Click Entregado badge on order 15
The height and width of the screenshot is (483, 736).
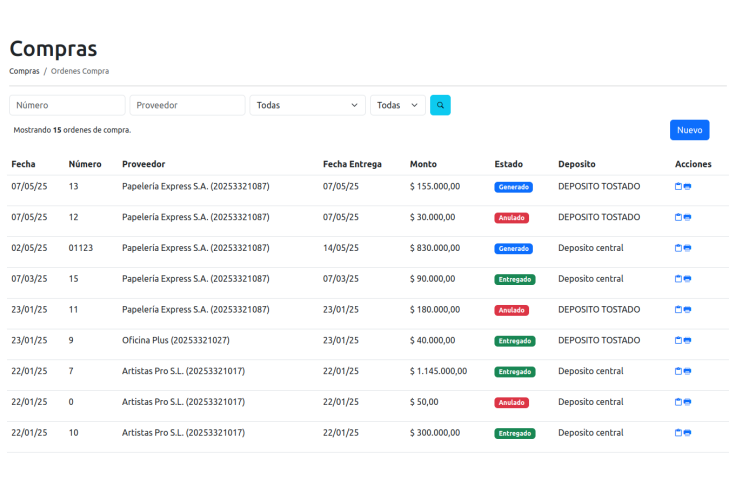tap(515, 279)
